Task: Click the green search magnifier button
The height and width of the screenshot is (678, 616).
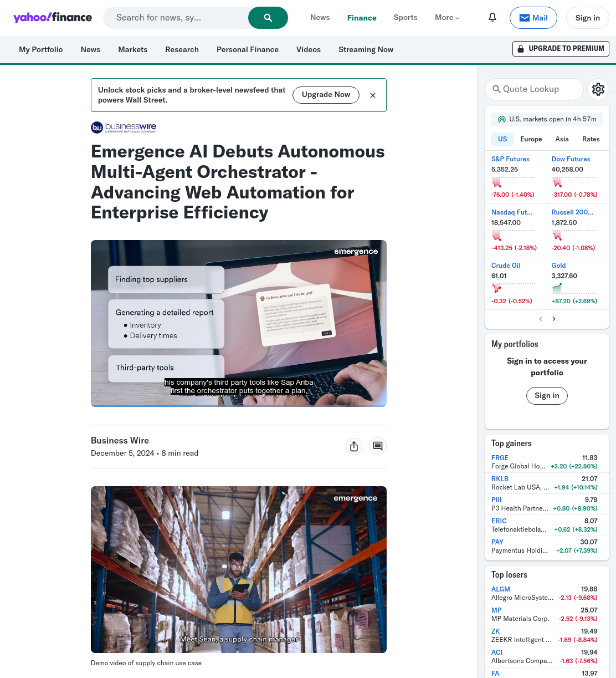Action: point(268,18)
